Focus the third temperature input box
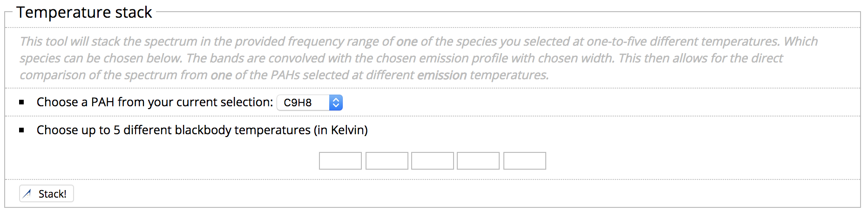 click(433, 161)
